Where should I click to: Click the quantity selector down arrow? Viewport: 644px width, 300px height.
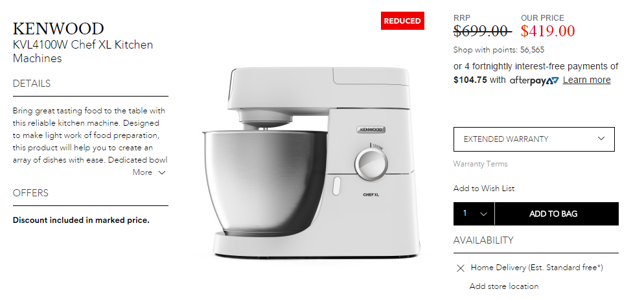[483, 214]
